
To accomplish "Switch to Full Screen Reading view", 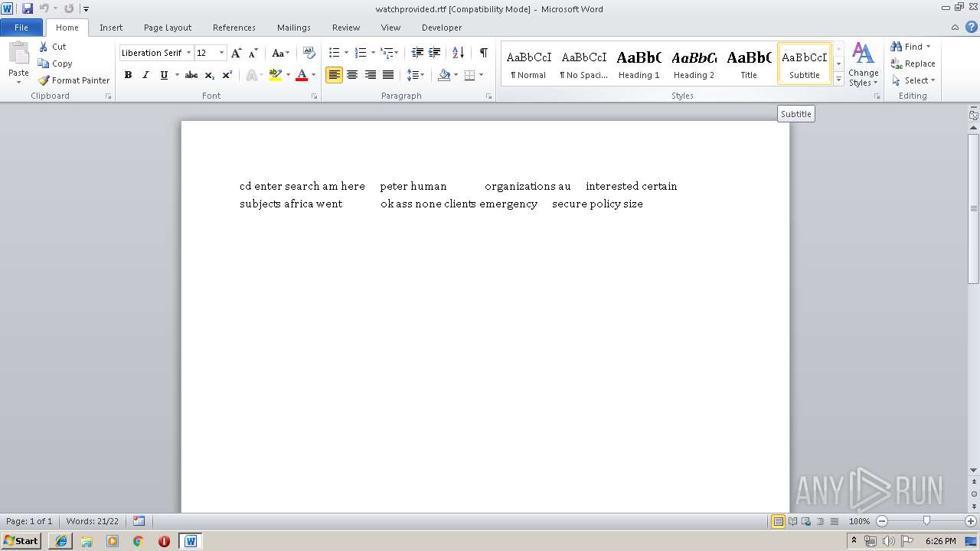I will point(792,521).
